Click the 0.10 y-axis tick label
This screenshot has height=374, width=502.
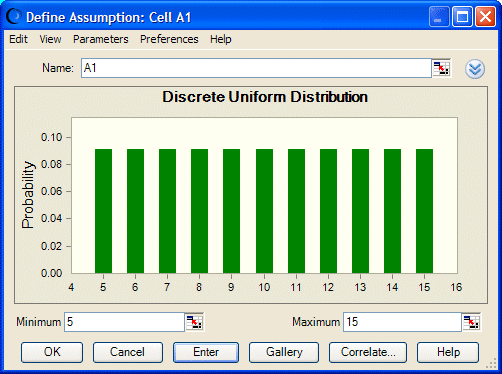[51, 137]
